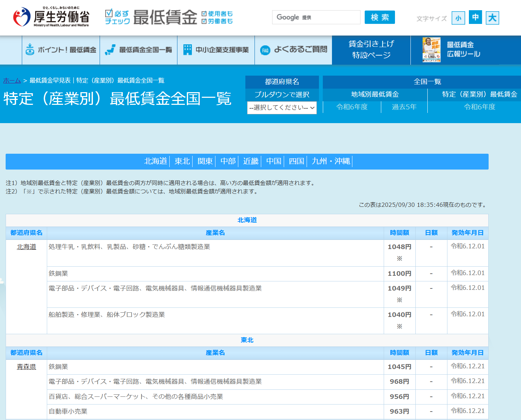
Task: Open 令和6年度 under 特定（産業別）最低賃金
Action: 479,107
